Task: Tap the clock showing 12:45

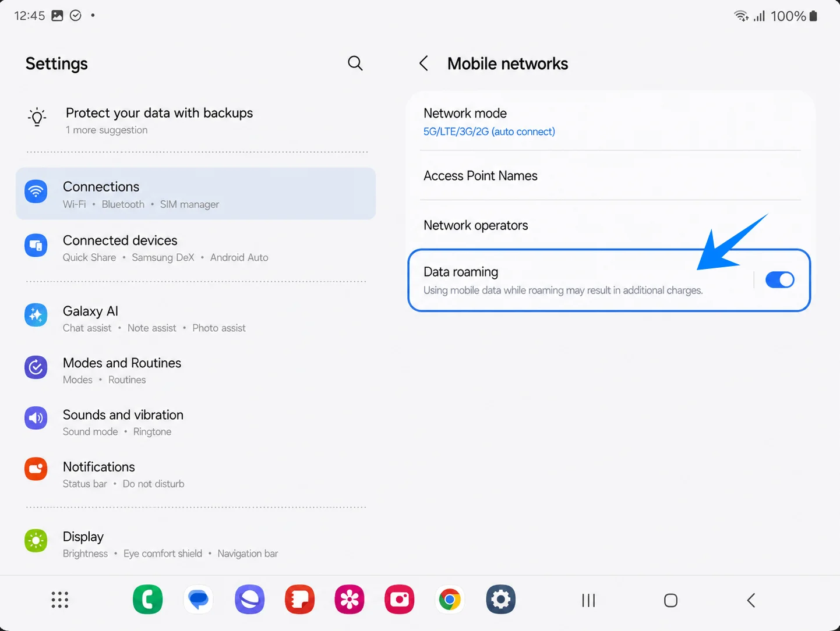Action: [x=29, y=16]
